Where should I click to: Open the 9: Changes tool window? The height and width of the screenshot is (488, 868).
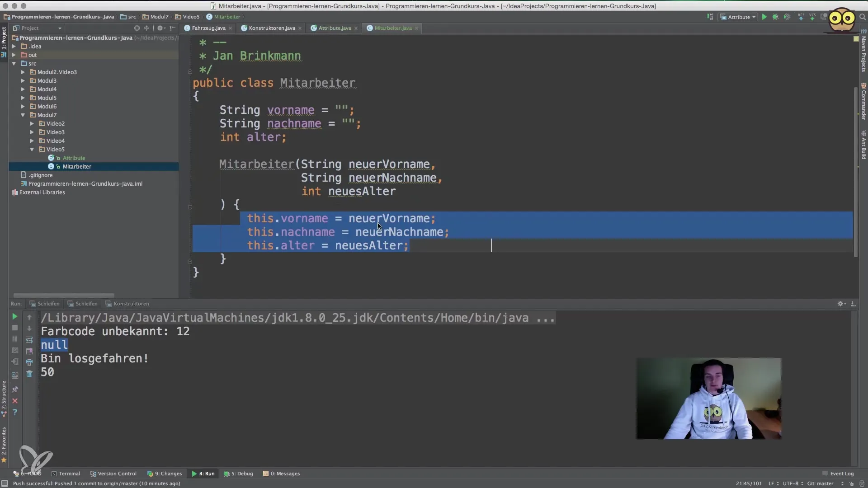click(x=165, y=474)
